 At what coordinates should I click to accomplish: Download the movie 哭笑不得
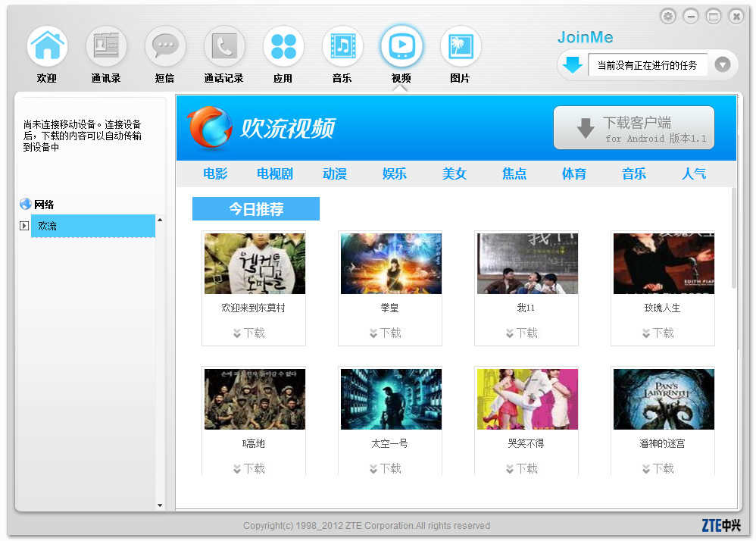[x=522, y=468]
